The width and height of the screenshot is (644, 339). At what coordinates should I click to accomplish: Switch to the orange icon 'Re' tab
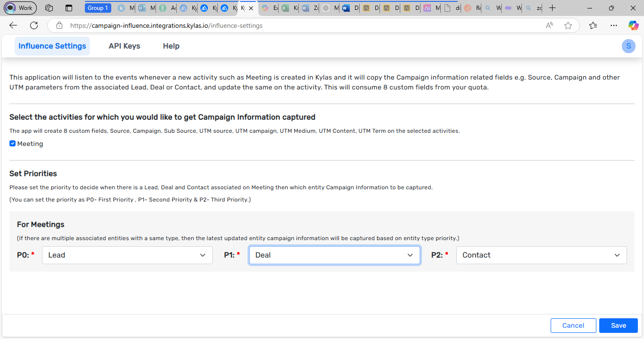pyautogui.click(x=472, y=8)
